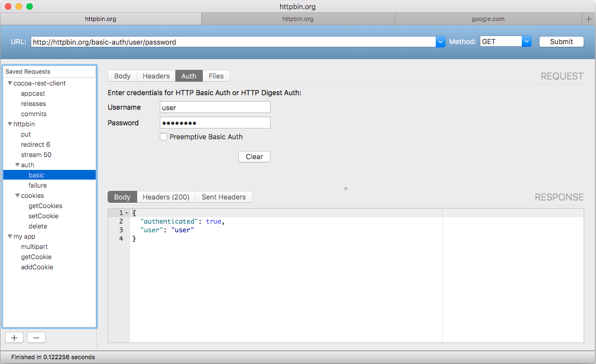This screenshot has height=364, width=596.
Task: Collapse the httpbin folder triangle
Action: click(x=10, y=124)
